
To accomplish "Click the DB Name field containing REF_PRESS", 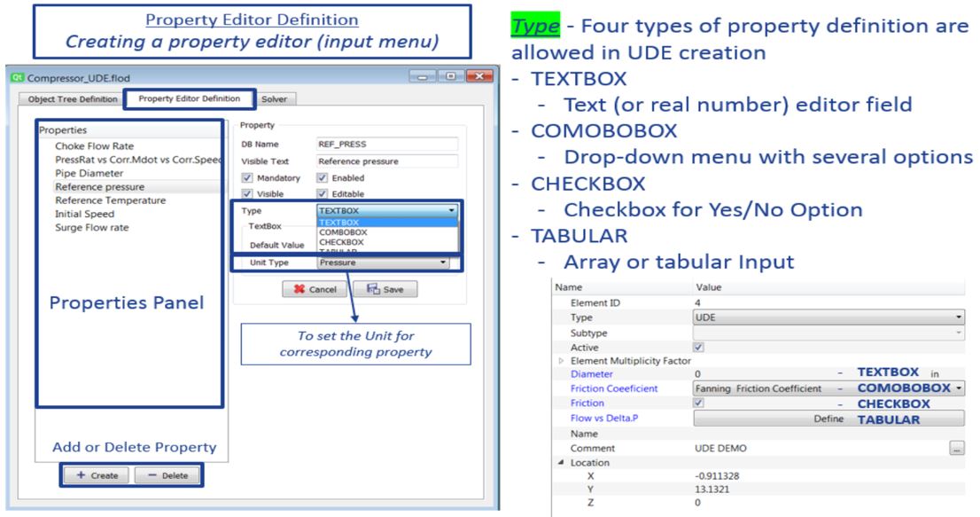I will point(386,145).
